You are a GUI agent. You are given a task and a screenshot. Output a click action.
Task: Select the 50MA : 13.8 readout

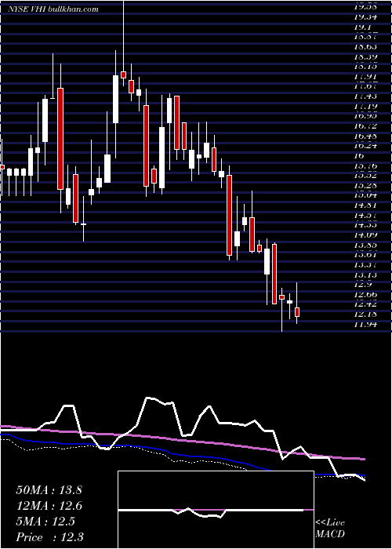[49, 490]
